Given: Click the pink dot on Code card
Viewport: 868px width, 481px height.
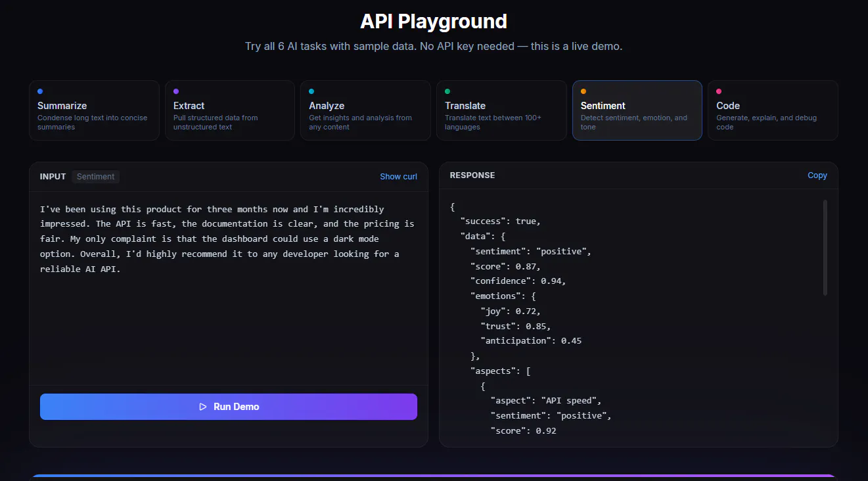Looking at the screenshot, I should click(719, 91).
